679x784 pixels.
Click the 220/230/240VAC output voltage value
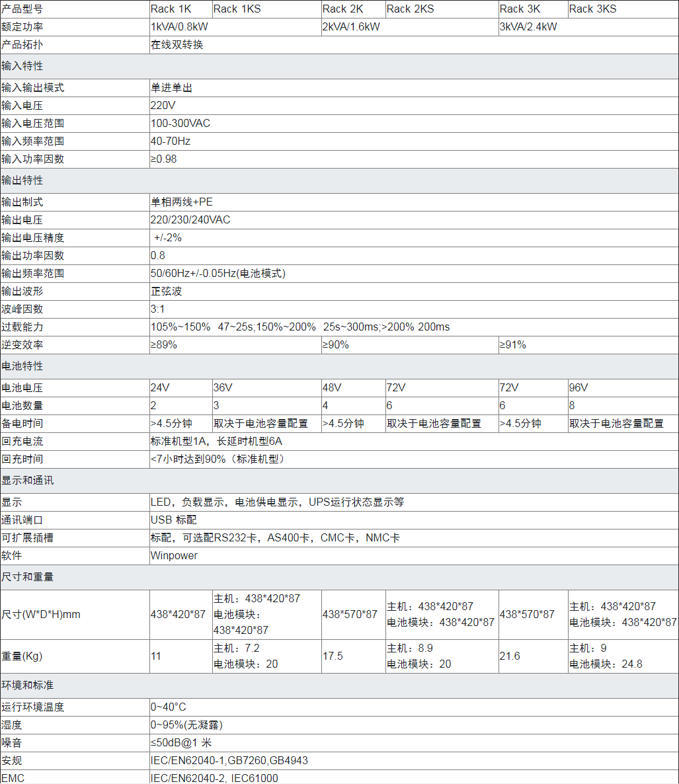point(190,219)
